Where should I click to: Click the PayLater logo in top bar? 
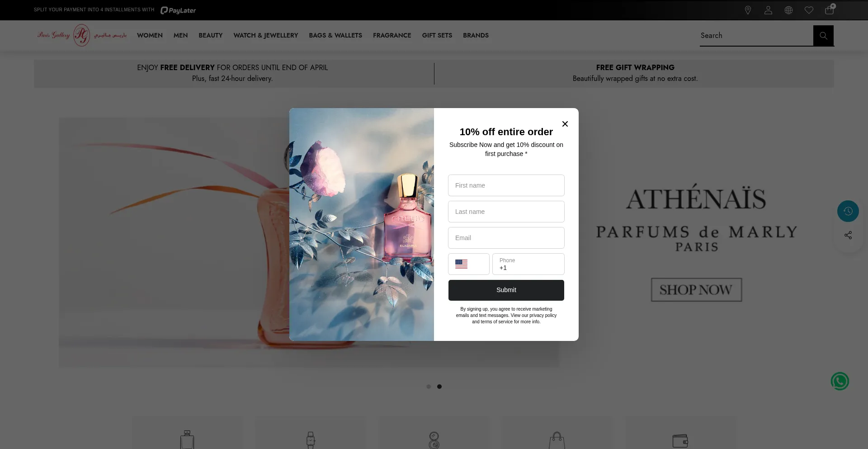pyautogui.click(x=178, y=10)
